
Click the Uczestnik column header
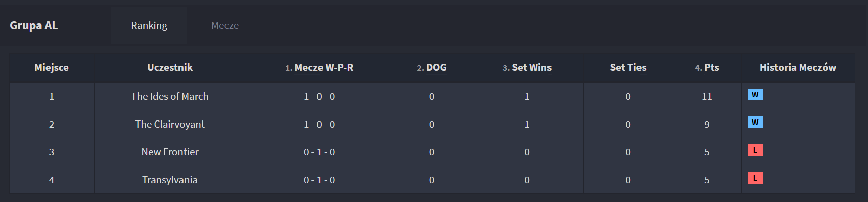170,67
